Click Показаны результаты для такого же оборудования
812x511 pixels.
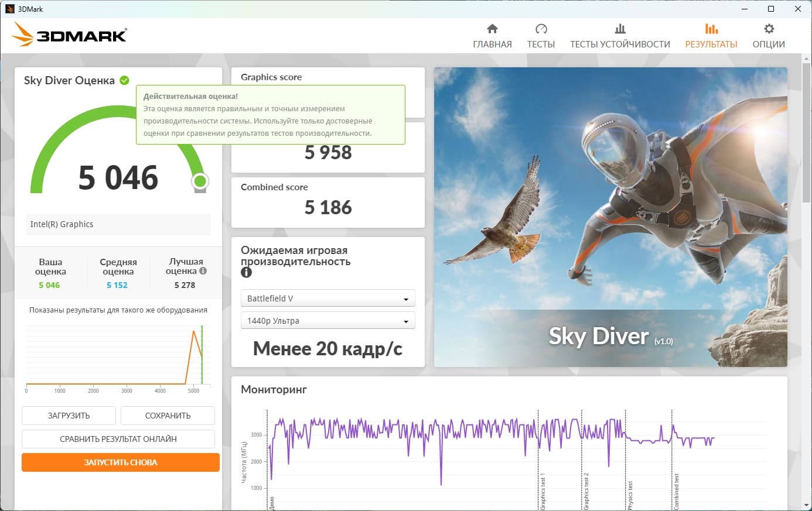(x=118, y=310)
